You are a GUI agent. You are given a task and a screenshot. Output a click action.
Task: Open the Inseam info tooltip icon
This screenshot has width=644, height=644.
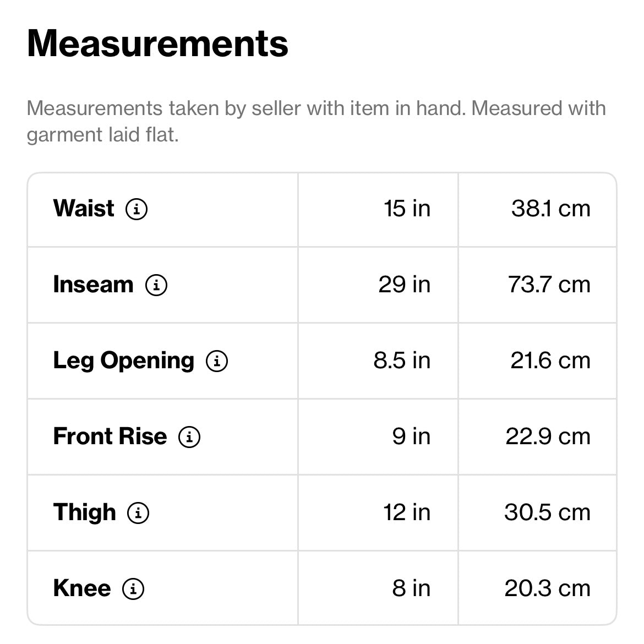(x=156, y=285)
